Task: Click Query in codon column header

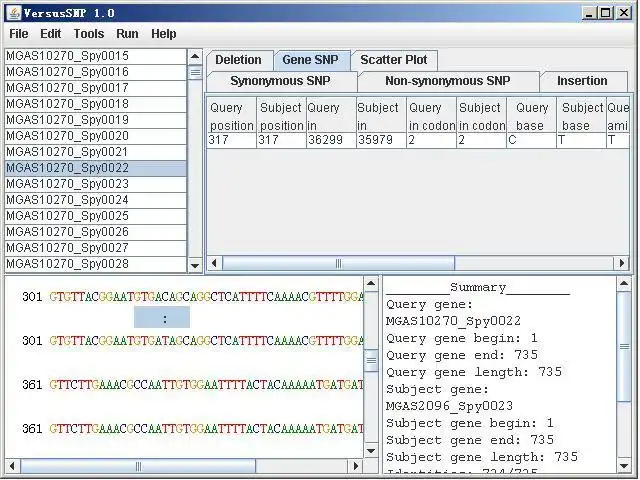Action: click(x=431, y=115)
